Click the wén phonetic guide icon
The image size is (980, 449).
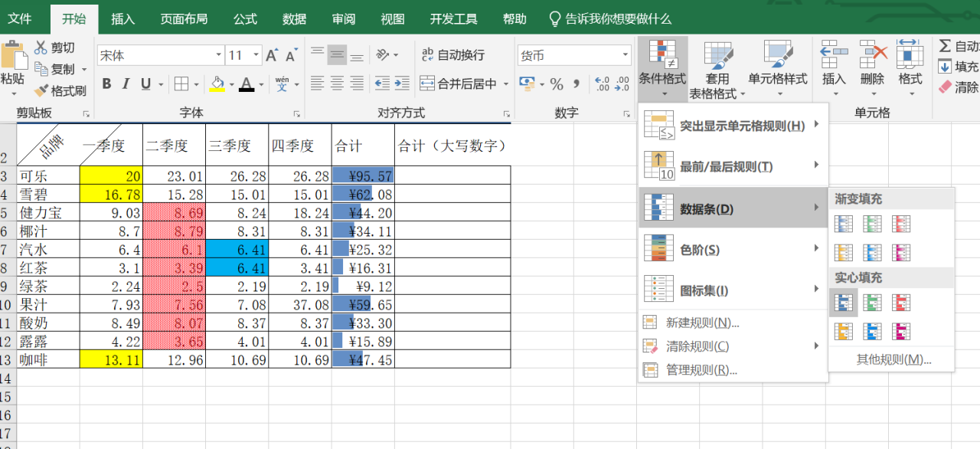click(283, 84)
